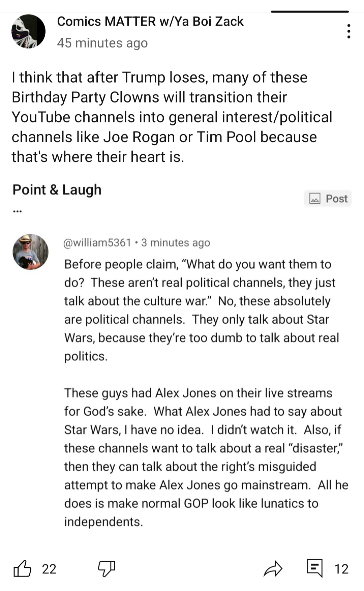Tap the Comics MATTER channel avatar
Image resolution: width=364 pixels, height=591 pixels.
29,31
